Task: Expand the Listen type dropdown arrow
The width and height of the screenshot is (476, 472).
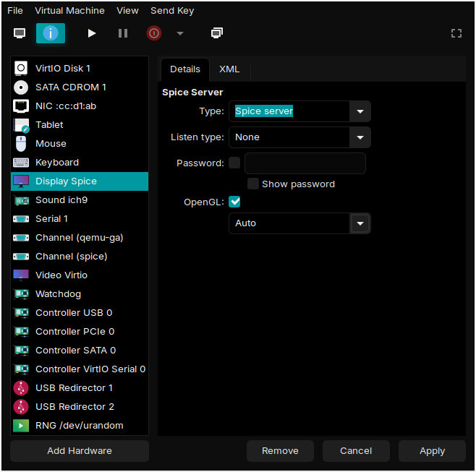Action: tap(360, 137)
